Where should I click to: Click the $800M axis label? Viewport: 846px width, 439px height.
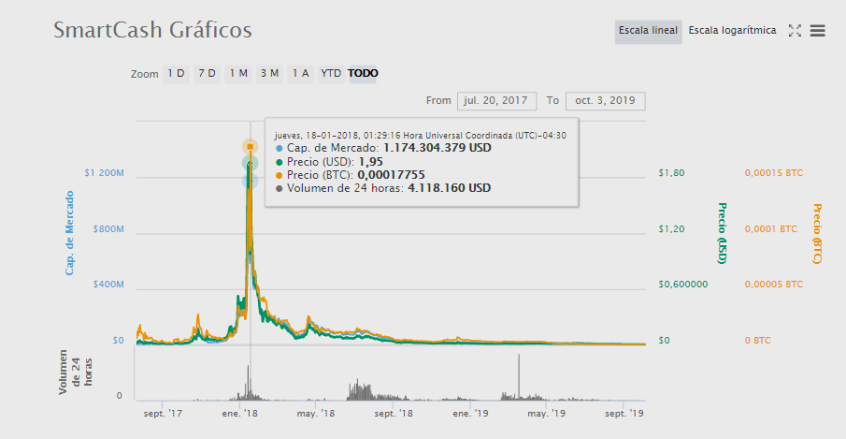tap(108, 229)
